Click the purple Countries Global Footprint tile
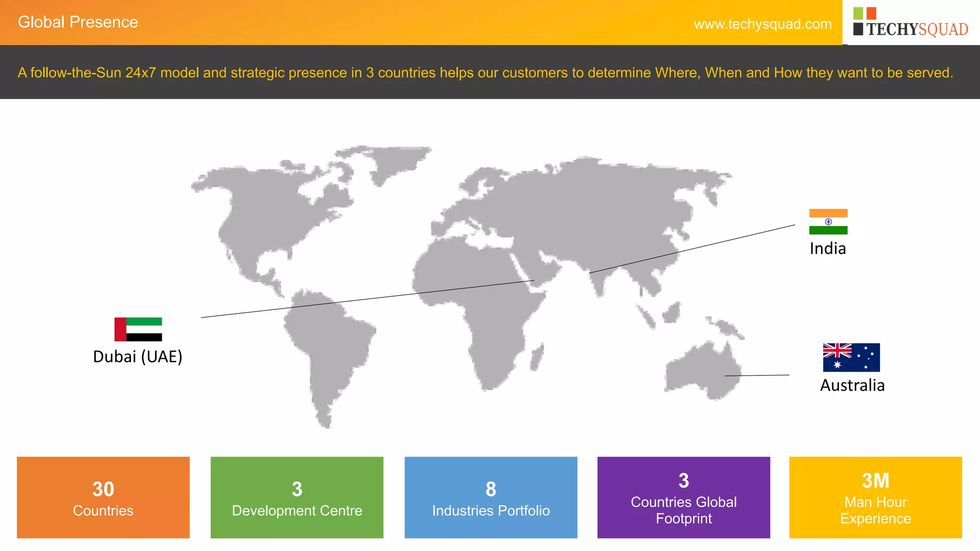980x551 pixels. (x=683, y=497)
